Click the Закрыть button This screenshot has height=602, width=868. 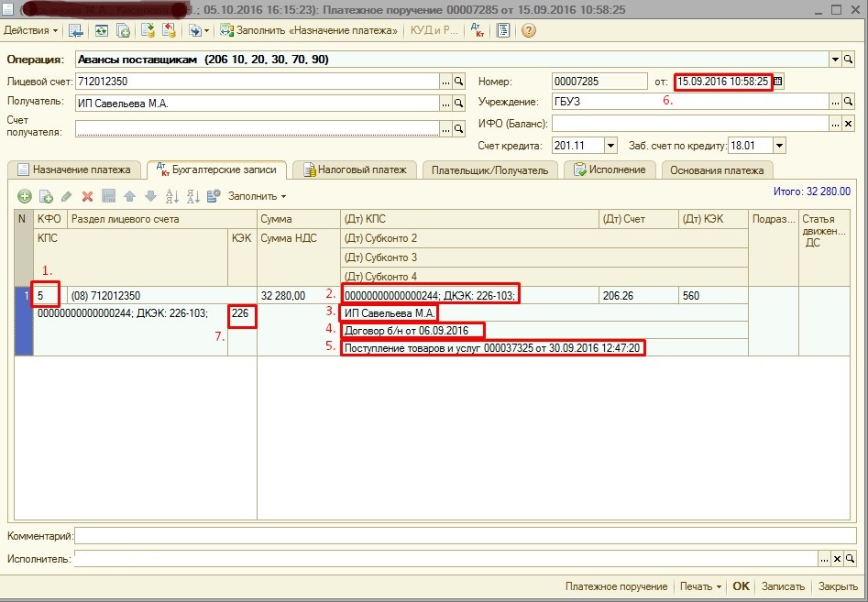click(838, 586)
